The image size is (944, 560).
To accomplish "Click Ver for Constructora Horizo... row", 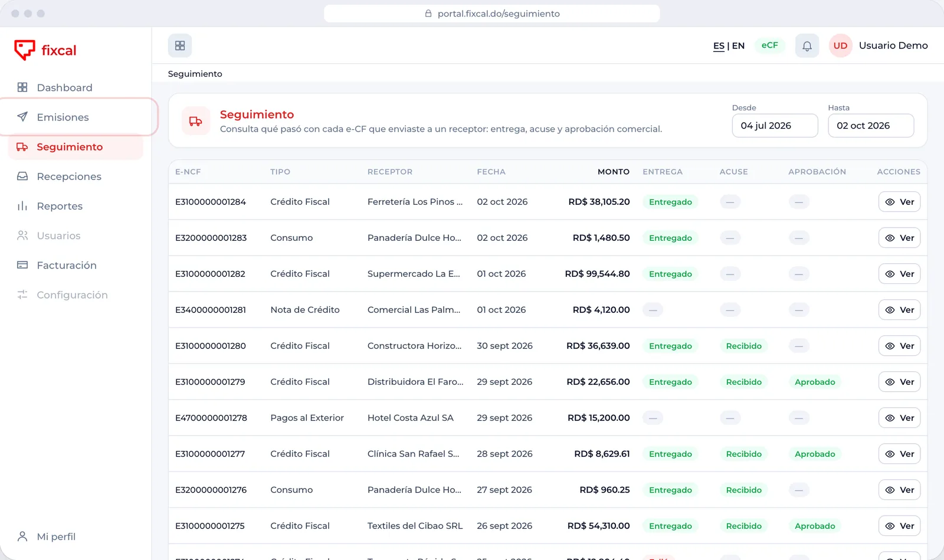I will point(899,346).
